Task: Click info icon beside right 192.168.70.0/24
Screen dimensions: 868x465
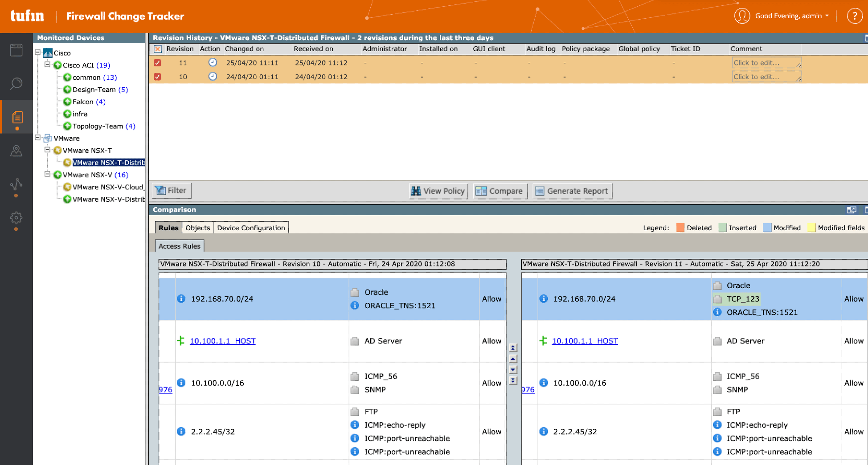Action: tap(544, 298)
